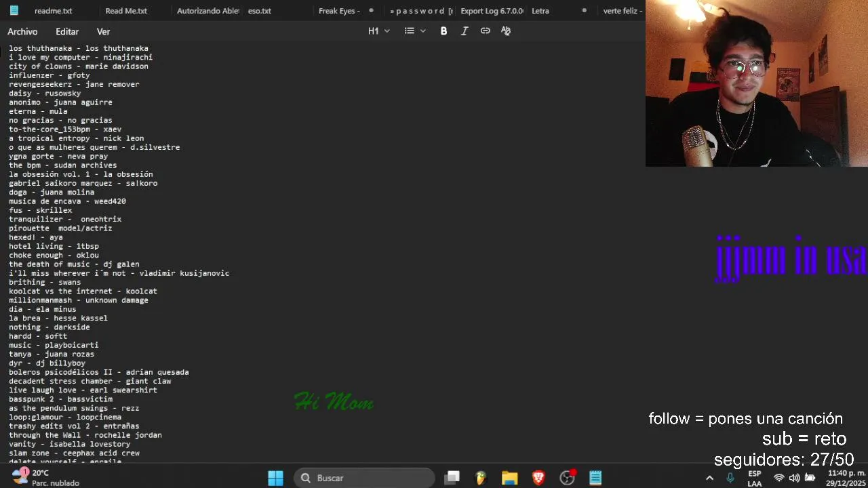
Task: Click the line 'anonimo - juana aguirre'
Action: (60, 102)
